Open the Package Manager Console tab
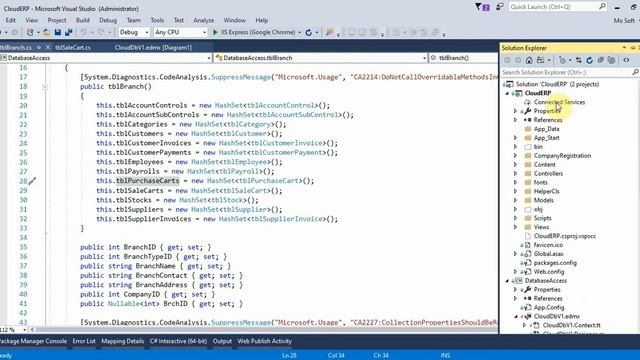This screenshot has height=360, width=640. click(x=33, y=341)
